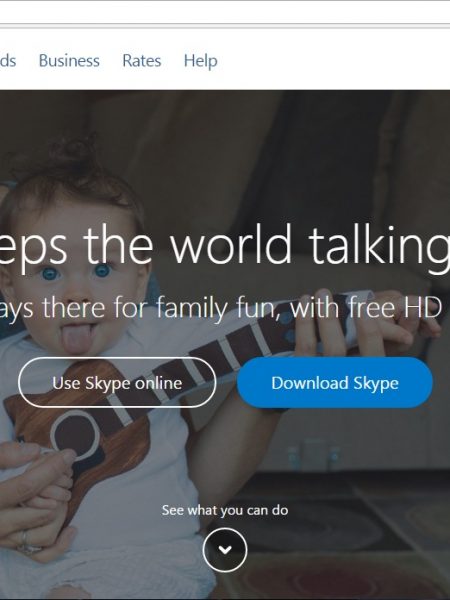Click the partially visible 'ds' nav link

point(8,60)
